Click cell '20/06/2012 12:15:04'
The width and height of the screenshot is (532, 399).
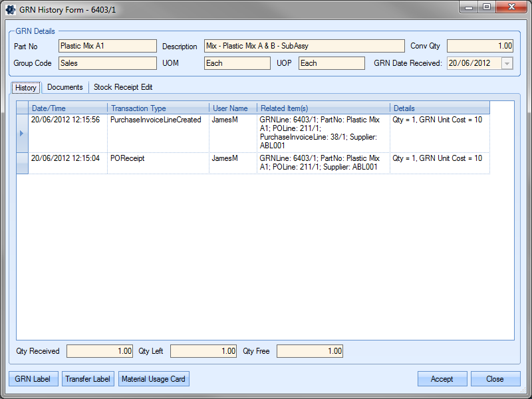coord(68,164)
